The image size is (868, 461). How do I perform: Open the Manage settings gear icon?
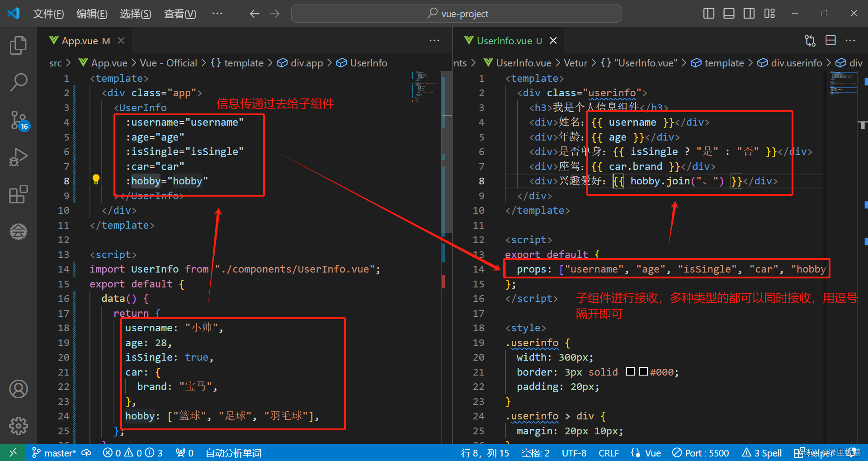pos(18,425)
